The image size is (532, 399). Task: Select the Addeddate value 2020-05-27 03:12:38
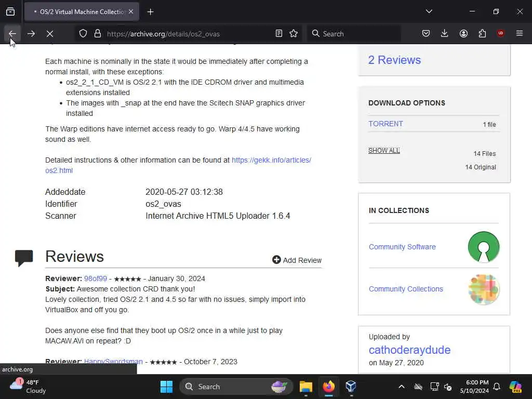click(x=184, y=192)
